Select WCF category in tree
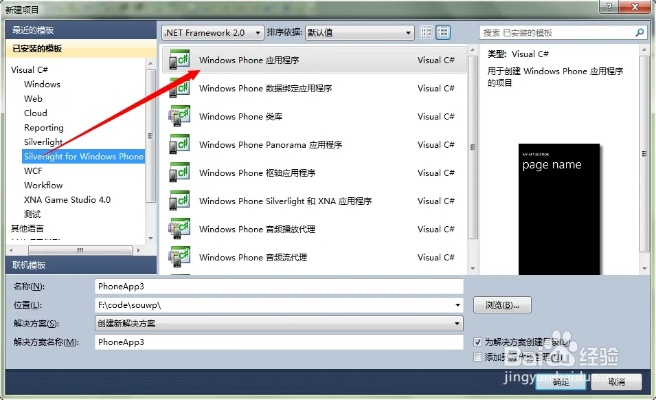 [x=33, y=171]
